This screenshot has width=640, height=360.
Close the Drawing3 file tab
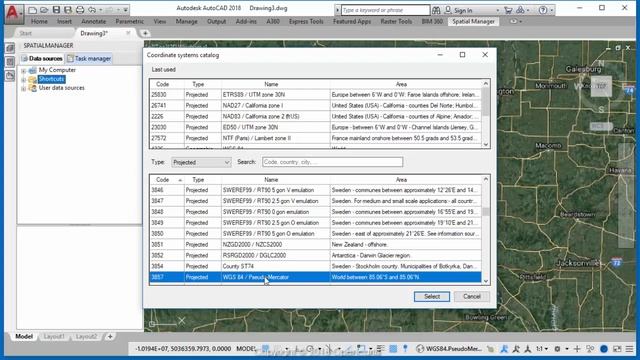pos(128,33)
